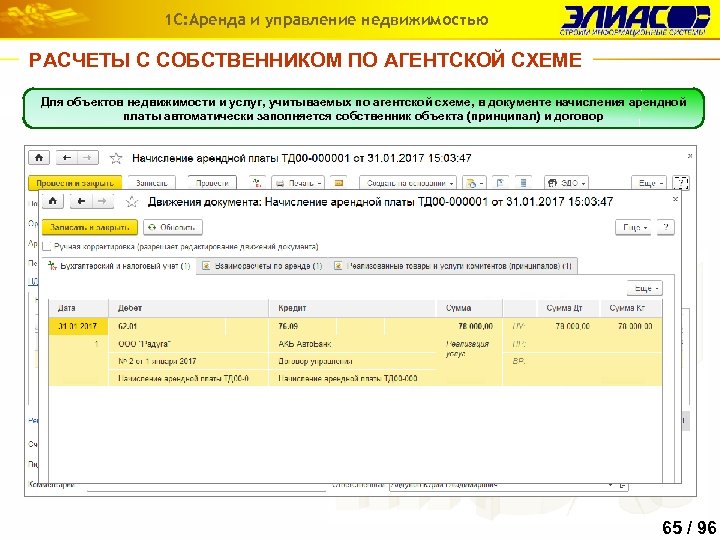This screenshot has width=720, height=540.
Task: Open Еще menu in movements window header
Action: click(x=633, y=227)
